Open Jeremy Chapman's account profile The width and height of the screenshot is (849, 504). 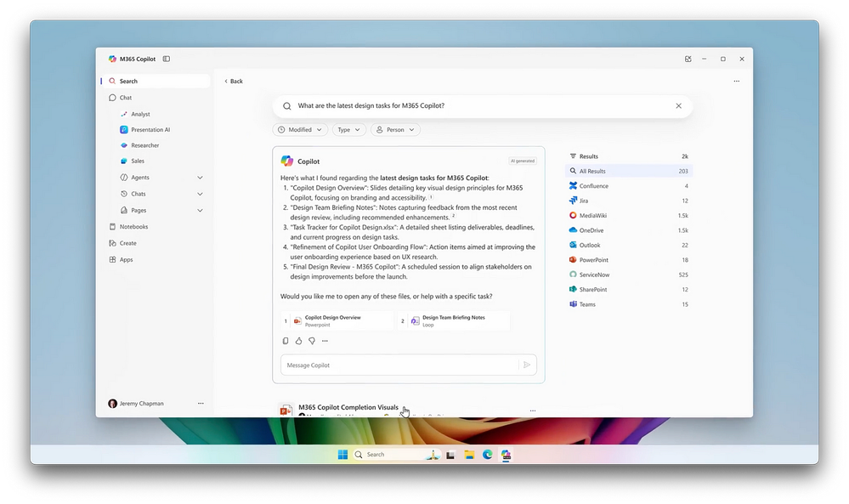(x=136, y=404)
